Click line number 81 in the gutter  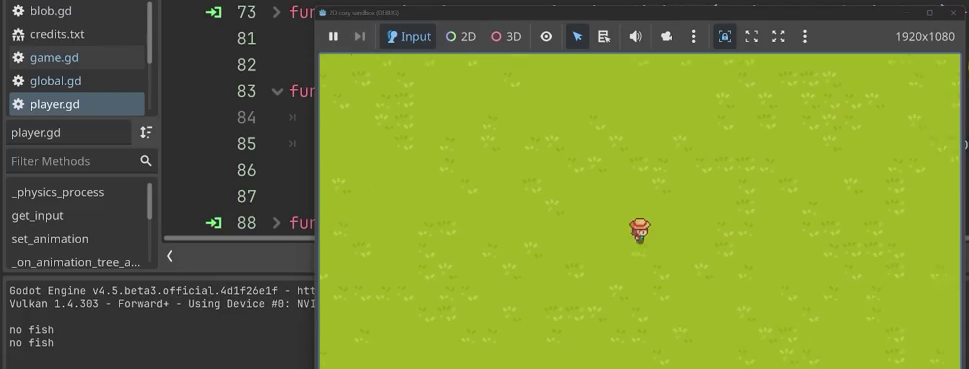pos(247,38)
